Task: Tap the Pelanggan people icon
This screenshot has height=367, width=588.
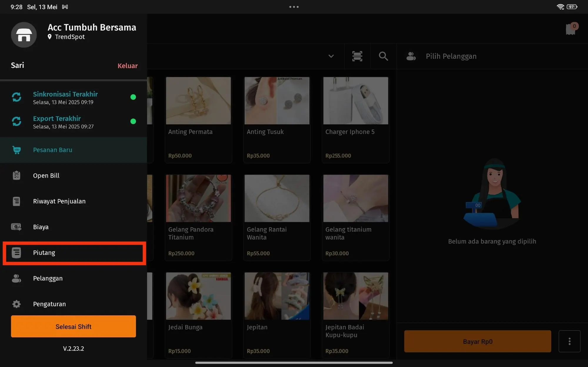Action: point(16,278)
